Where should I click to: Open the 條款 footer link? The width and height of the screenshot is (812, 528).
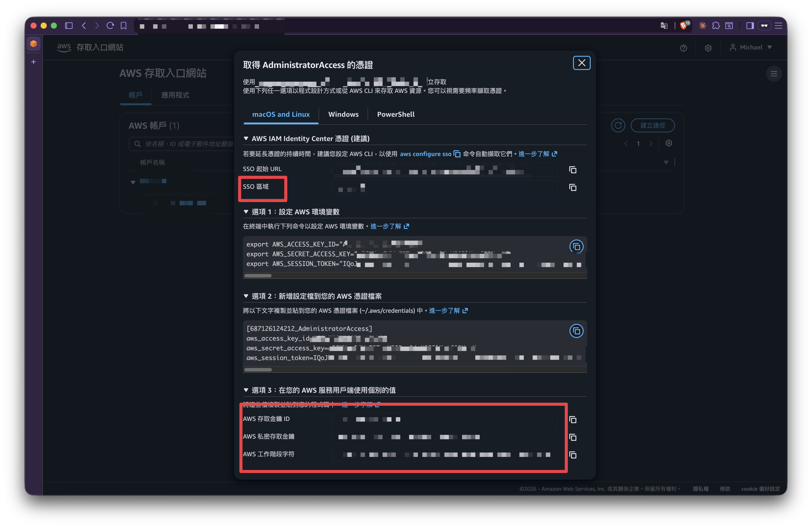(725, 489)
